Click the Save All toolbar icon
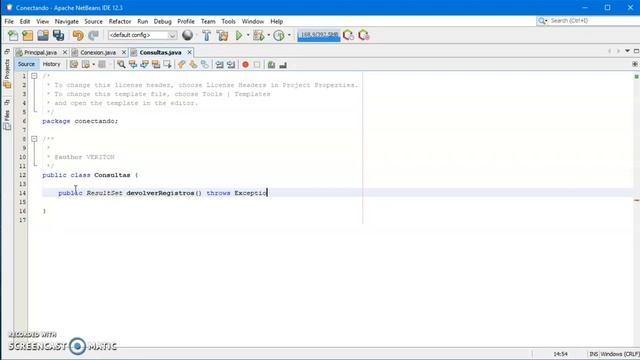640x360 pixels. [58, 36]
